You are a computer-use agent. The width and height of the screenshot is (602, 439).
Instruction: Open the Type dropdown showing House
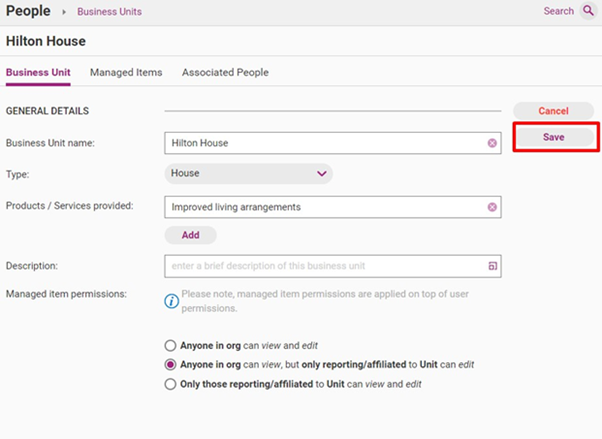(x=248, y=173)
